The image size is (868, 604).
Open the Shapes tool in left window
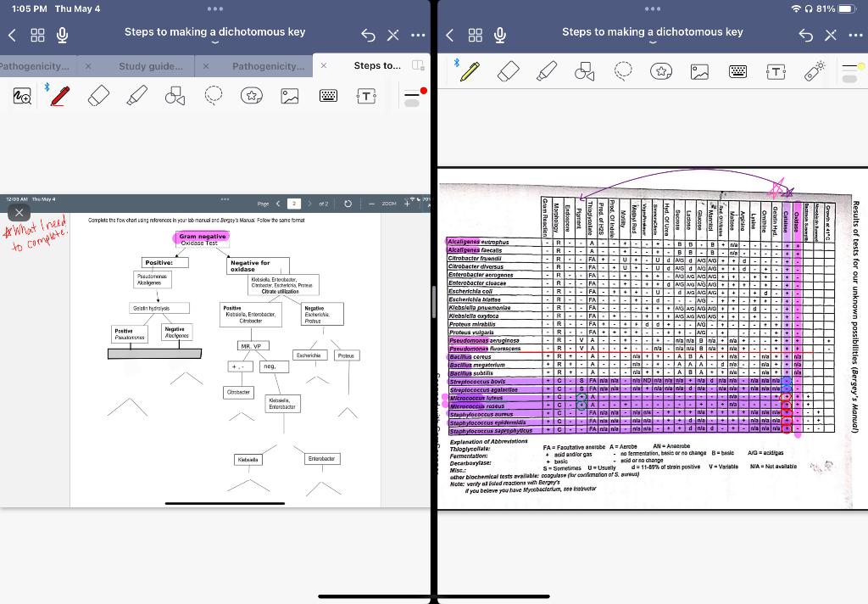tap(175, 96)
